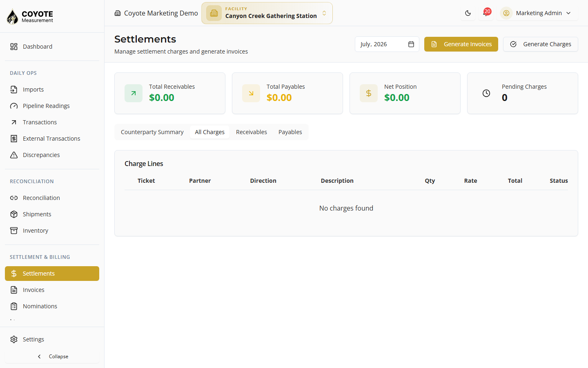
Task: Click the Settings gear icon
Action: point(14,339)
